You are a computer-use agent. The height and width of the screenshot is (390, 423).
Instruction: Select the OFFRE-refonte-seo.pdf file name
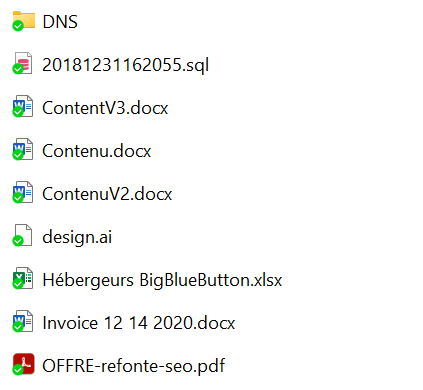pyautogui.click(x=134, y=366)
